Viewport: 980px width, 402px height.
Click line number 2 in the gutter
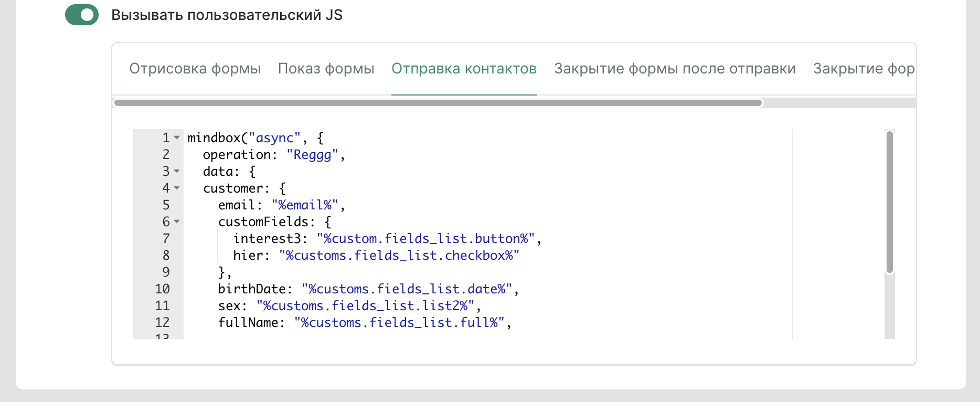point(166,155)
